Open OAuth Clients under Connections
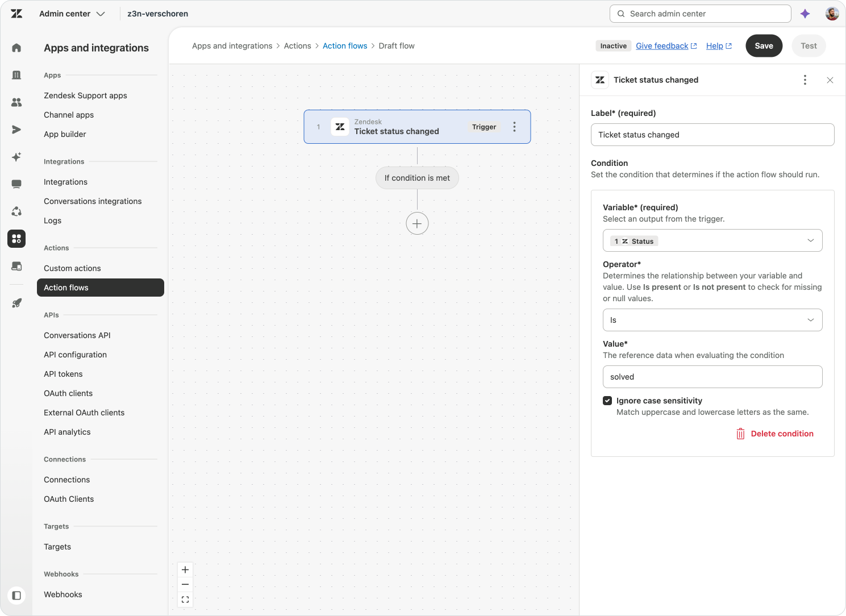This screenshot has height=616, width=846. (69, 499)
